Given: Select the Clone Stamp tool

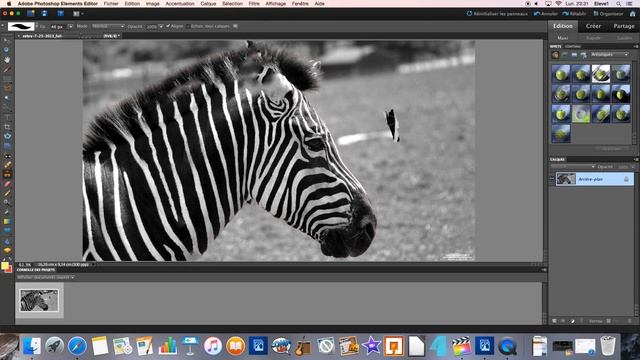Looking at the screenshot, I should point(7,175).
